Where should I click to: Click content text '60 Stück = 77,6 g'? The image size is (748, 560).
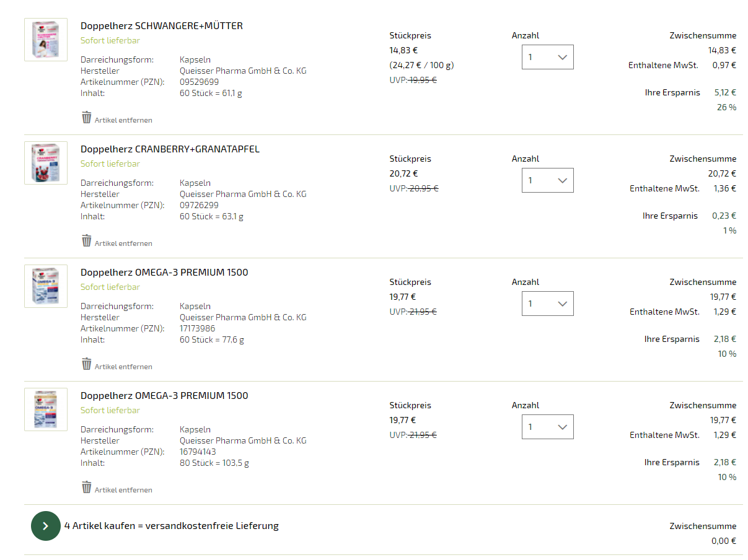pos(212,339)
